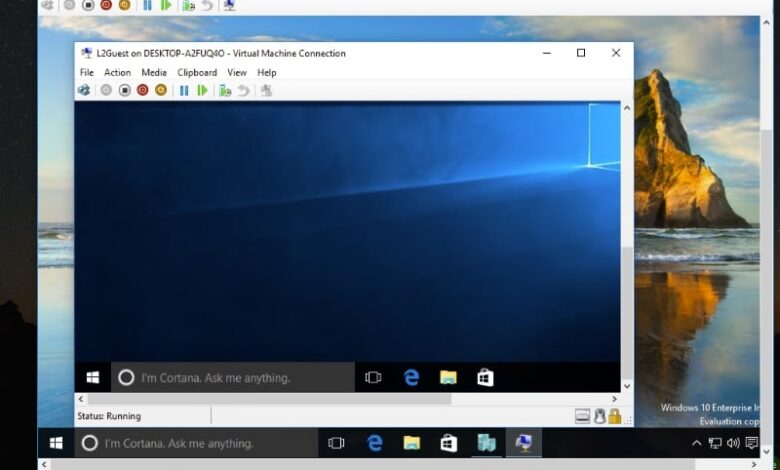Image resolution: width=780 pixels, height=470 pixels.
Task: Select the Virtual Machine Connection taskbar button
Action: coord(523,443)
